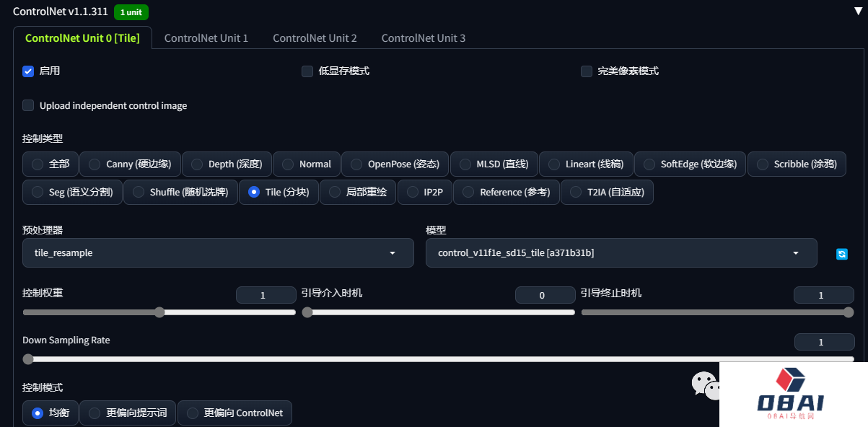Choose the 更偏向 ControlNet control mode

234,413
